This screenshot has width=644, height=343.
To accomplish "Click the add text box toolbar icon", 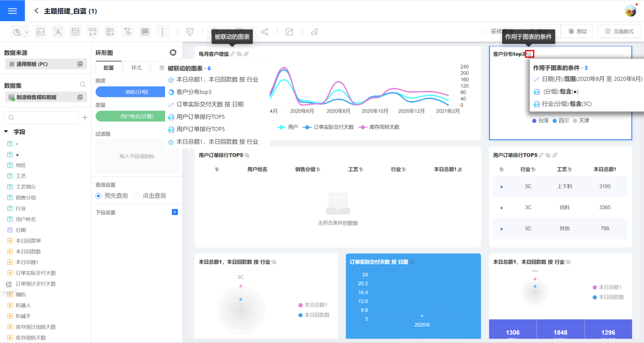I will pos(58,32).
